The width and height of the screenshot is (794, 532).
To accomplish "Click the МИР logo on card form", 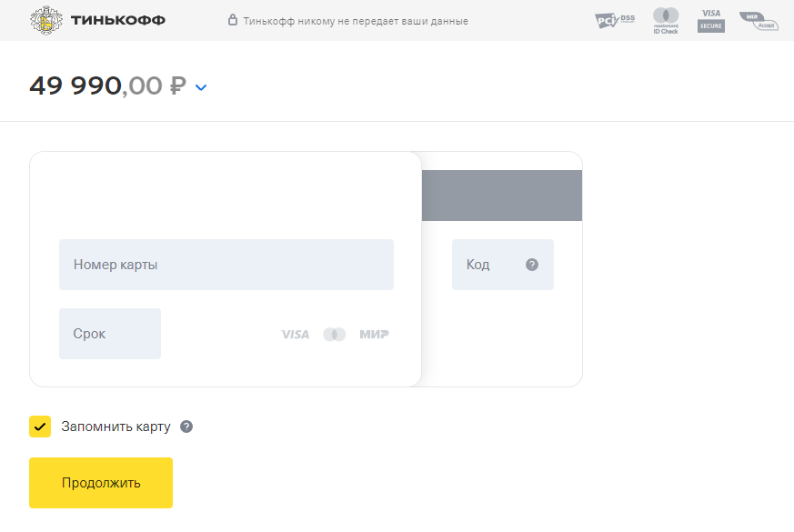I will (374, 335).
